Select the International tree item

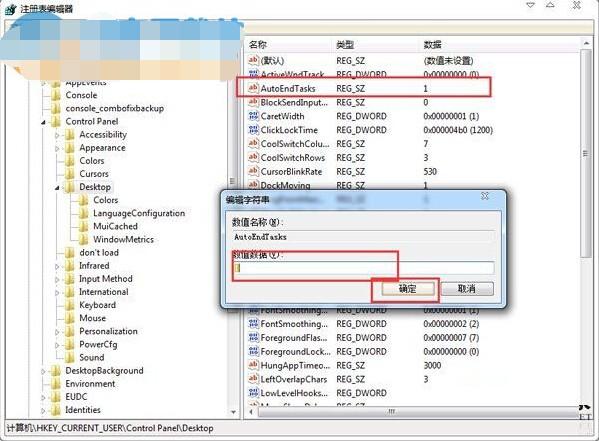tap(104, 292)
